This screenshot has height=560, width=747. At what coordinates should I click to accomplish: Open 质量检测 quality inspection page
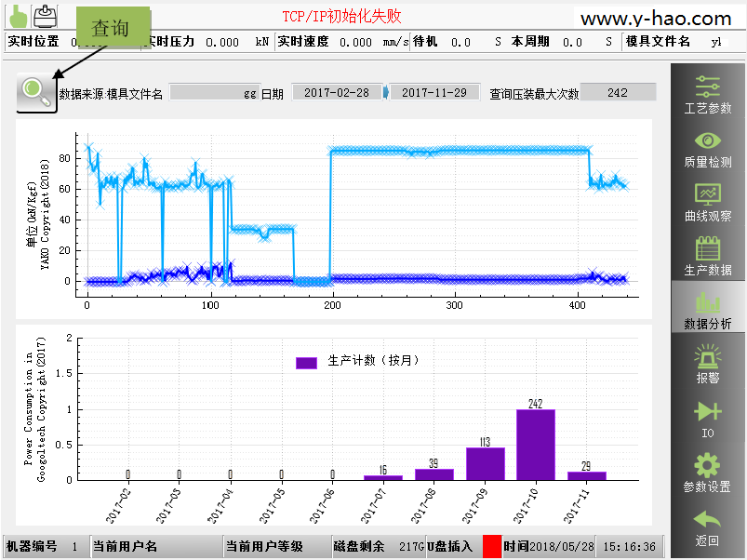(707, 149)
